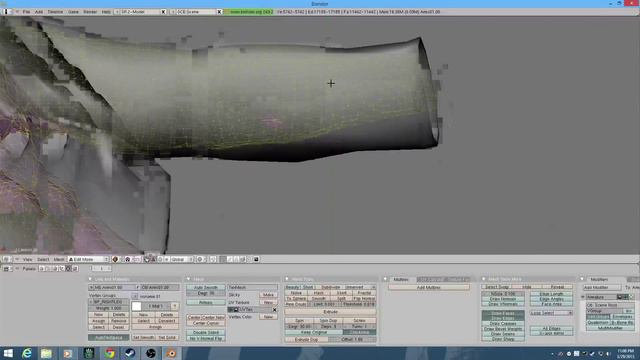The height and width of the screenshot is (360, 640).
Task: Toggle Draw Faces option
Action: point(503,313)
